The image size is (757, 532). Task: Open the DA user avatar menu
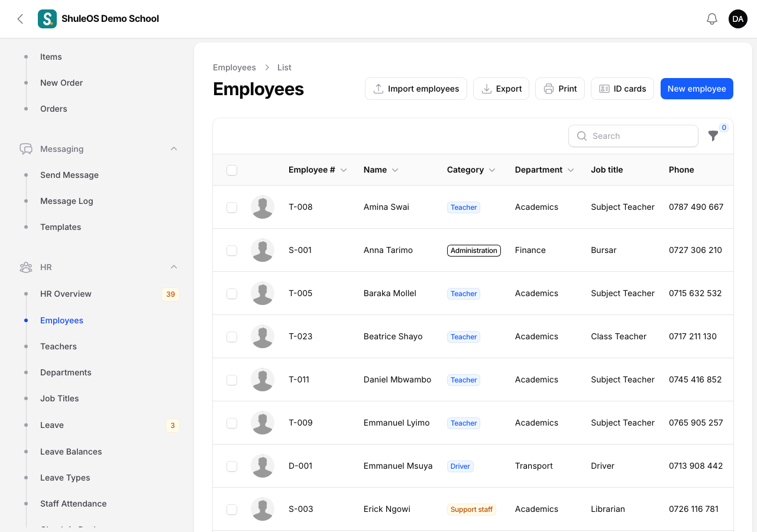pos(738,19)
